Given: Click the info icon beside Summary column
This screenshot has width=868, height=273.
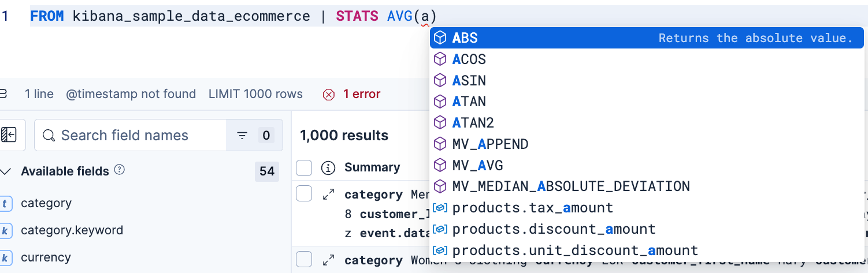Looking at the screenshot, I should tap(328, 168).
